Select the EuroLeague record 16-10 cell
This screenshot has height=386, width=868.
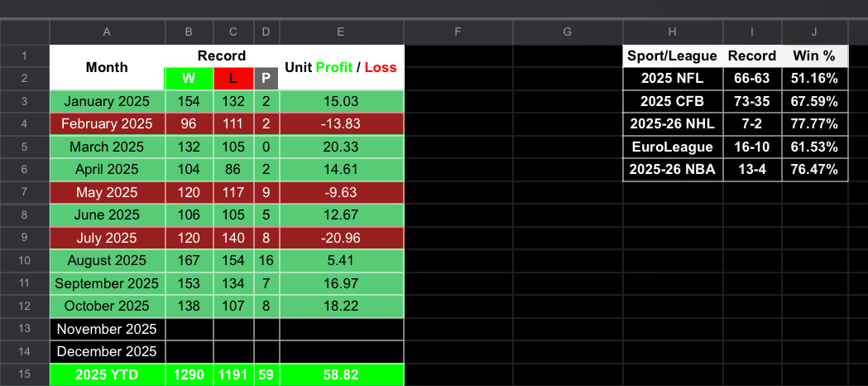(751, 147)
